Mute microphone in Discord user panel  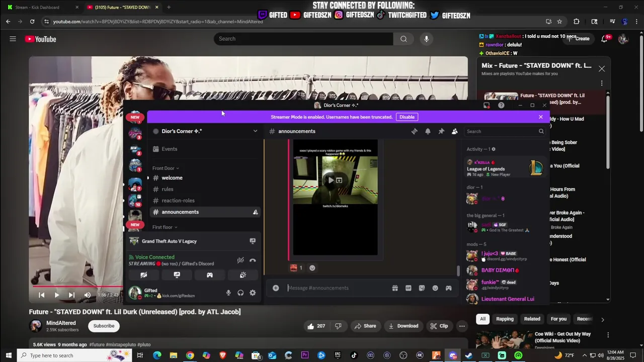[228, 293]
